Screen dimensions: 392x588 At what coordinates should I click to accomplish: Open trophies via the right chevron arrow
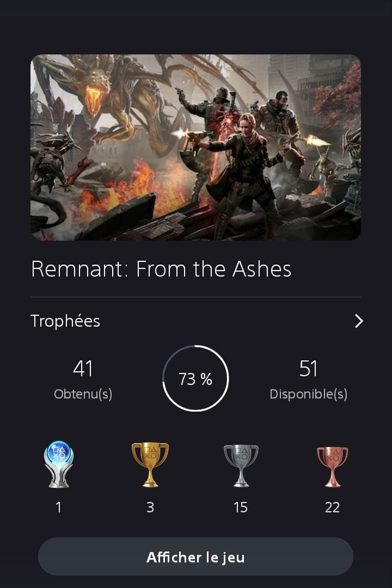pyautogui.click(x=359, y=321)
